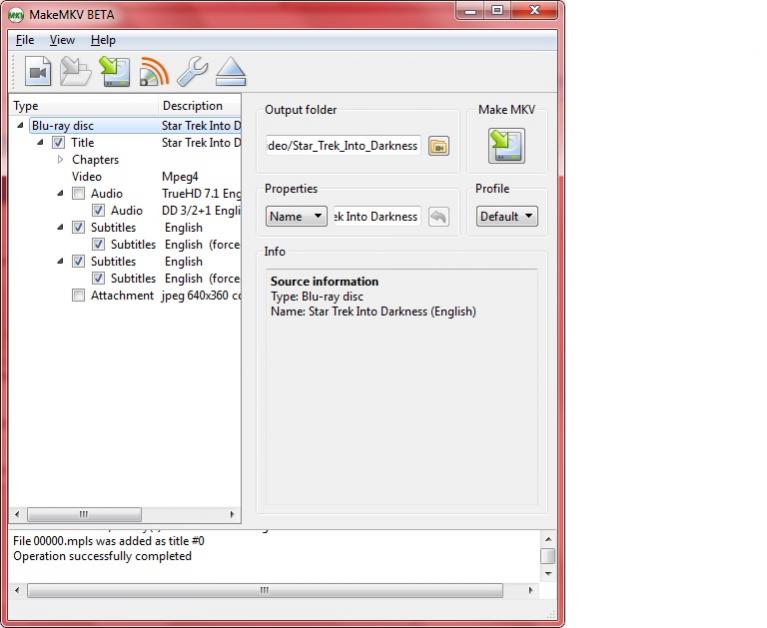Click the log vertical scrollbar thumb
This screenshot has height=628, width=767.
pos(548,556)
